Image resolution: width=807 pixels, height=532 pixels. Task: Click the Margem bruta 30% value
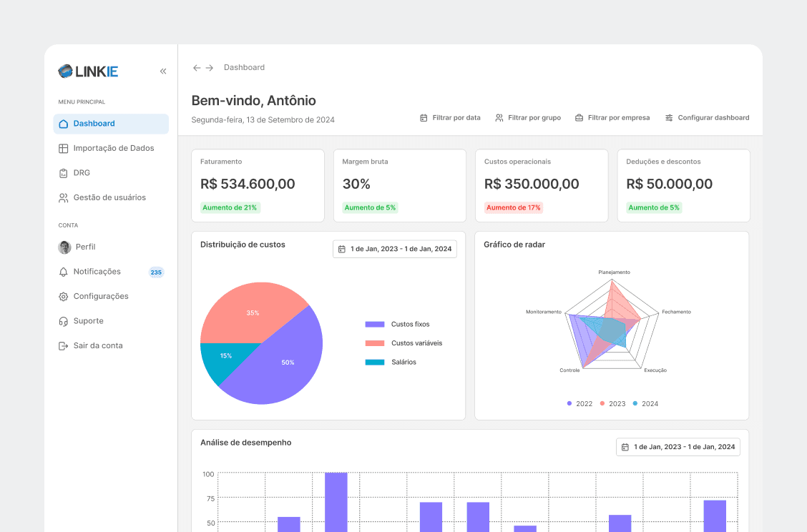tap(356, 184)
